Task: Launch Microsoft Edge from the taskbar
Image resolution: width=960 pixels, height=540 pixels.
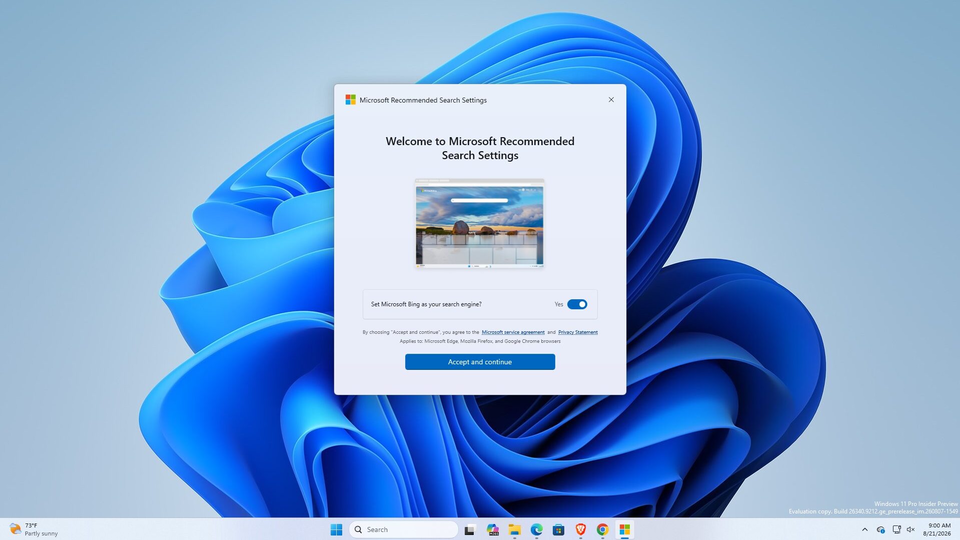Action: click(x=536, y=530)
